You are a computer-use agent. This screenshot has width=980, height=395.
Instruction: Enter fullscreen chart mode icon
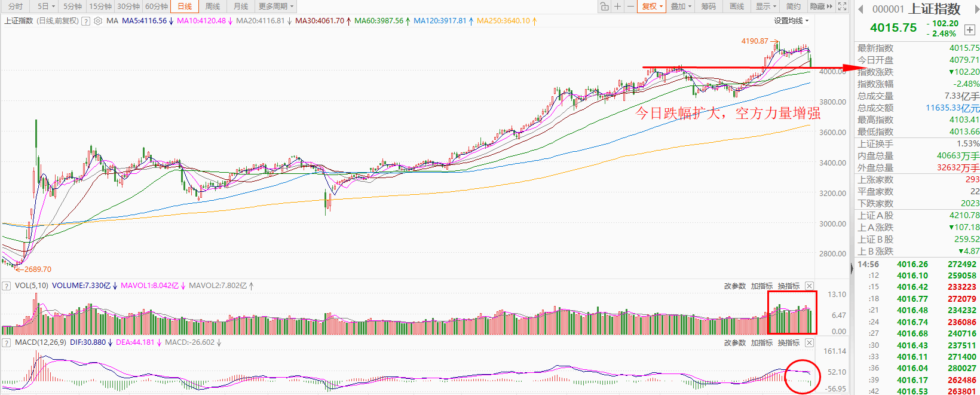tap(842, 7)
